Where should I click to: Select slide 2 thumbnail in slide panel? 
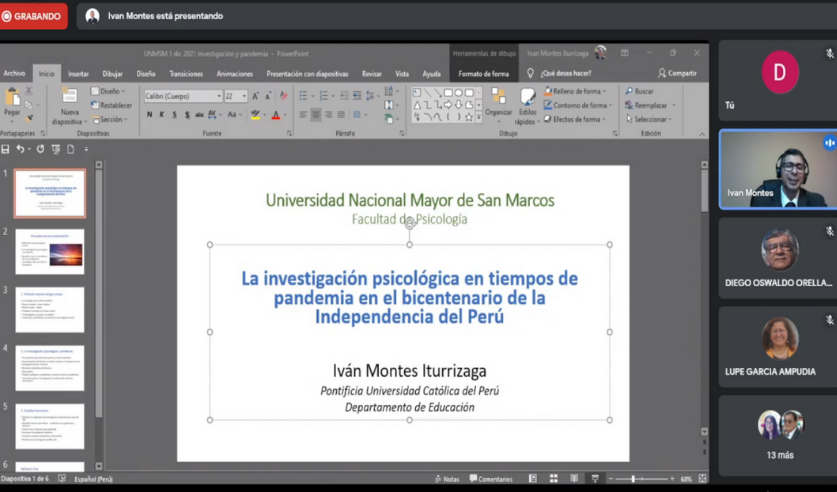click(x=50, y=251)
